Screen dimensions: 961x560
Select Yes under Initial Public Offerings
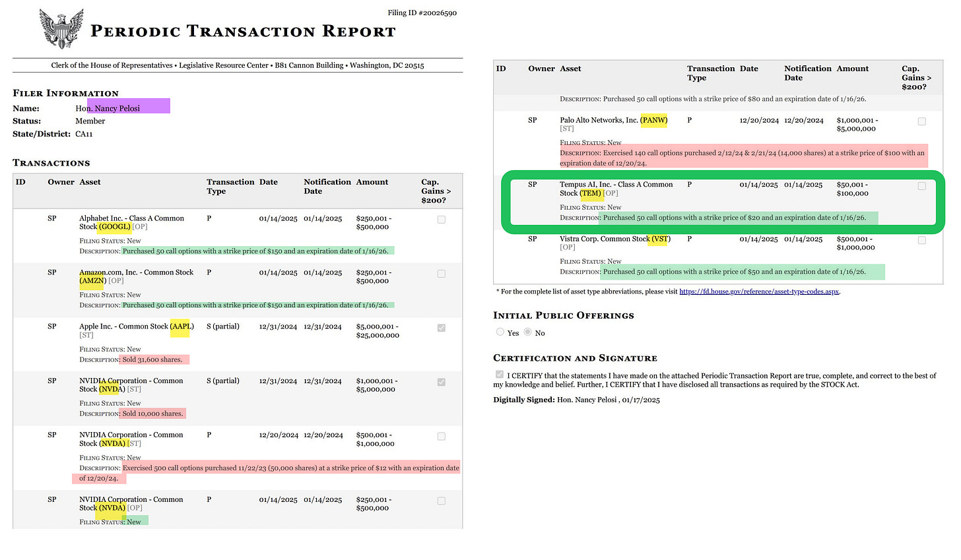500,332
